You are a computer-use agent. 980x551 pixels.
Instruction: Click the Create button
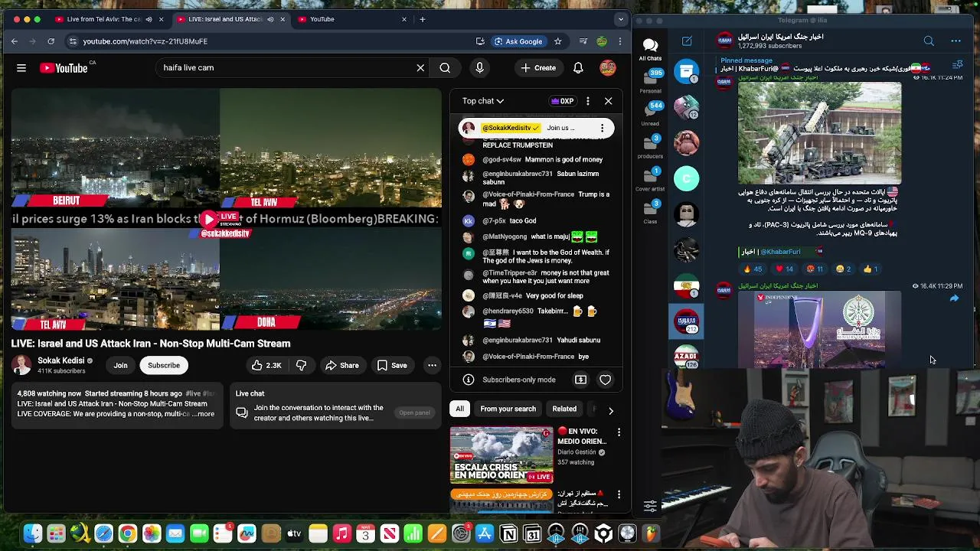(538, 68)
